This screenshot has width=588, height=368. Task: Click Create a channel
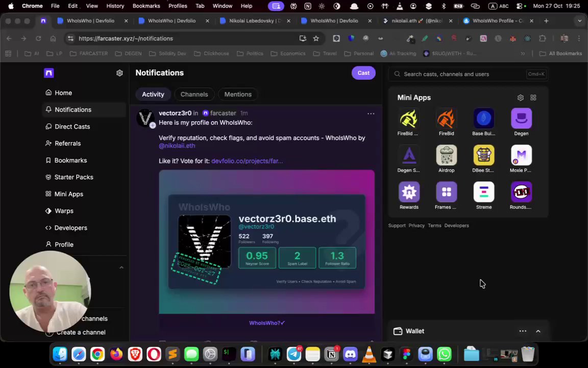81,332
